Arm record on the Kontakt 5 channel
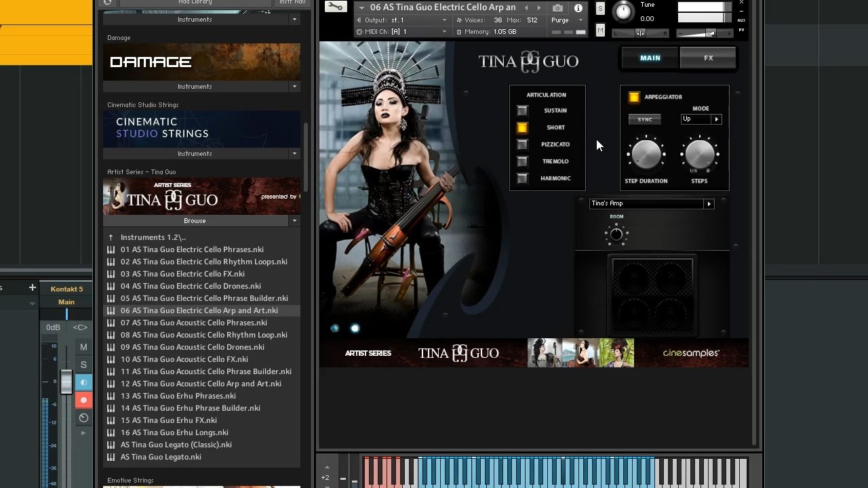The height and width of the screenshot is (488, 868). click(x=83, y=400)
